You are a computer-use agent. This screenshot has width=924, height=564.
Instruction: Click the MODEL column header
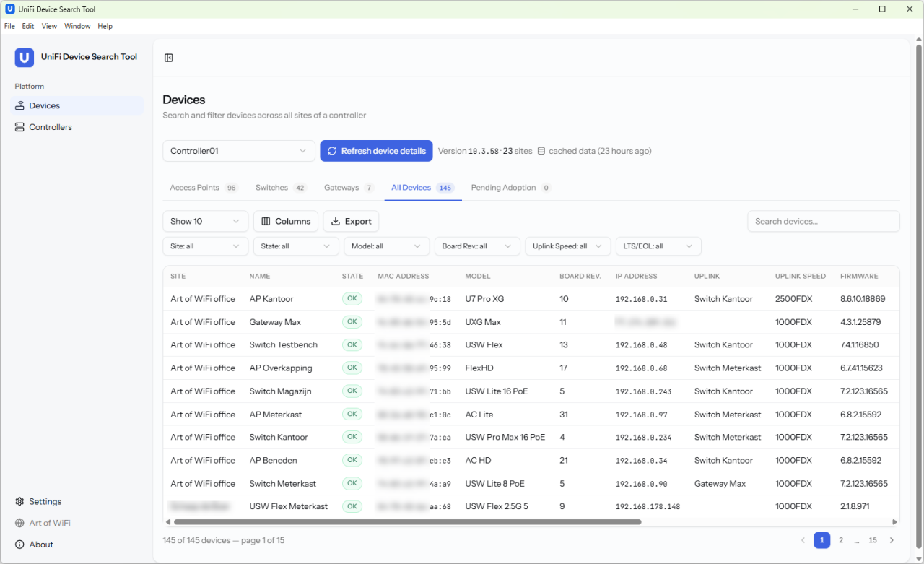477,276
